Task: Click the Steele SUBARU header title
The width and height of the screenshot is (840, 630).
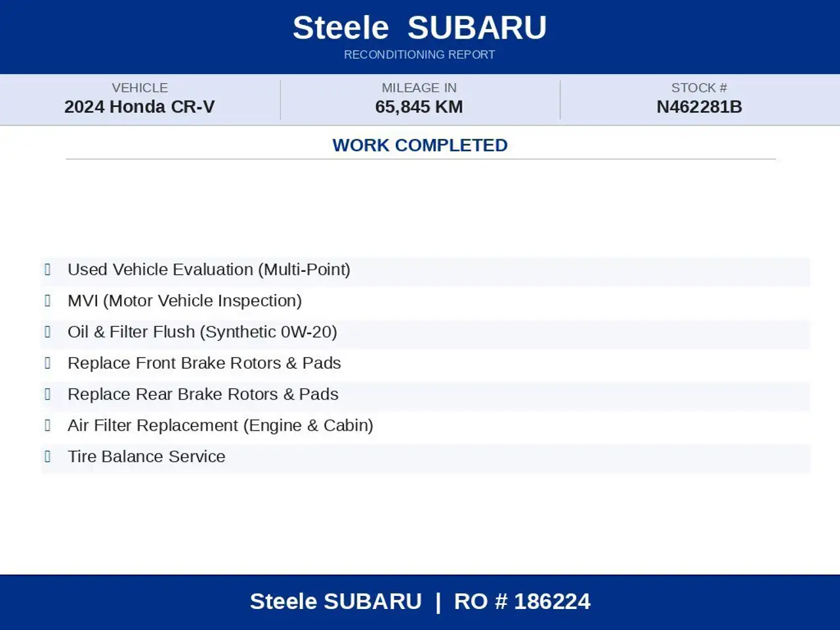Action: (419, 28)
